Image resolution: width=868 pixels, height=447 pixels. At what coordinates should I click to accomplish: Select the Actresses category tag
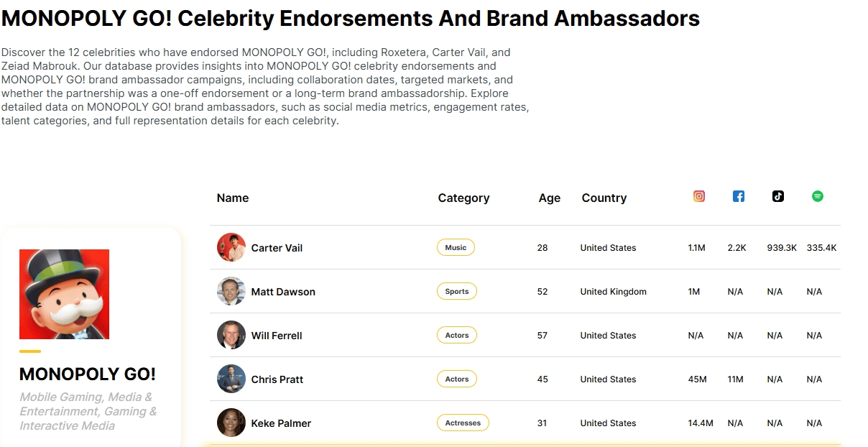pos(463,423)
